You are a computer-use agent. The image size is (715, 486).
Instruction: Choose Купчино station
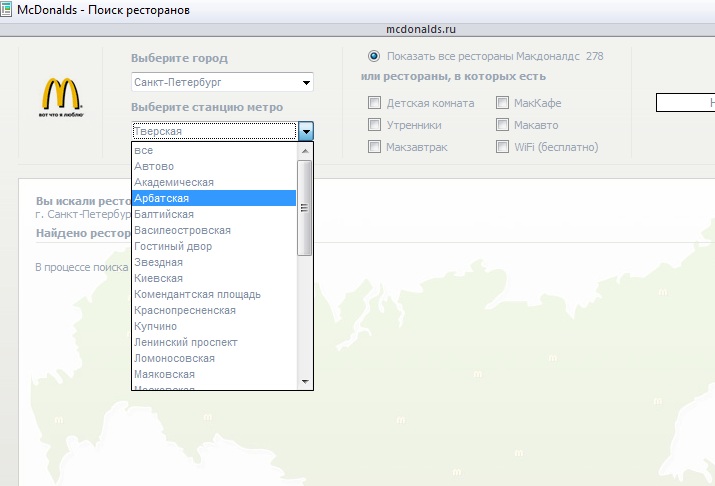click(214, 326)
